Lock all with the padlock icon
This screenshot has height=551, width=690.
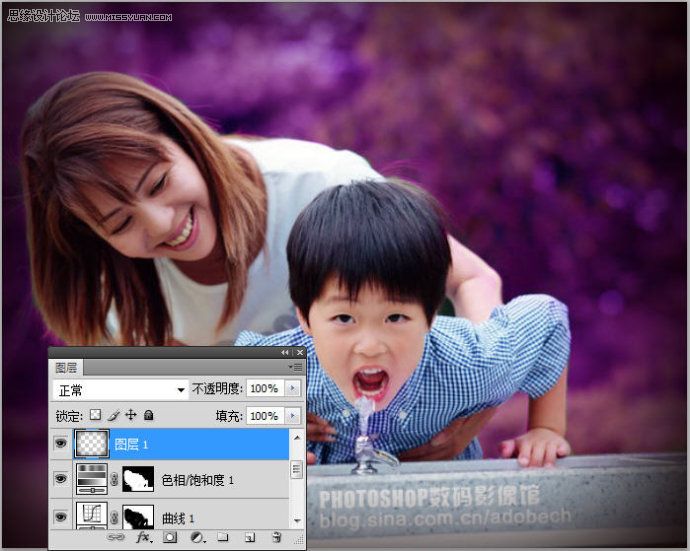point(149,415)
